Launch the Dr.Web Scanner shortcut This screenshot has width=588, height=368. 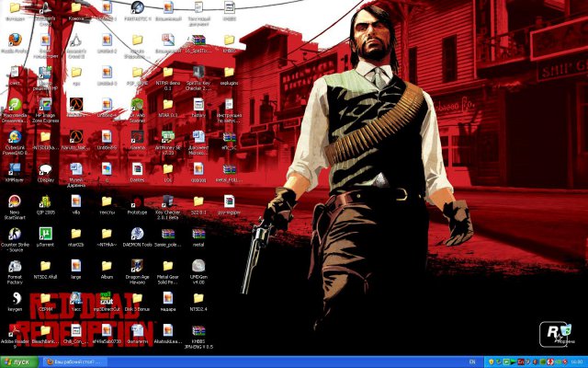(x=137, y=105)
